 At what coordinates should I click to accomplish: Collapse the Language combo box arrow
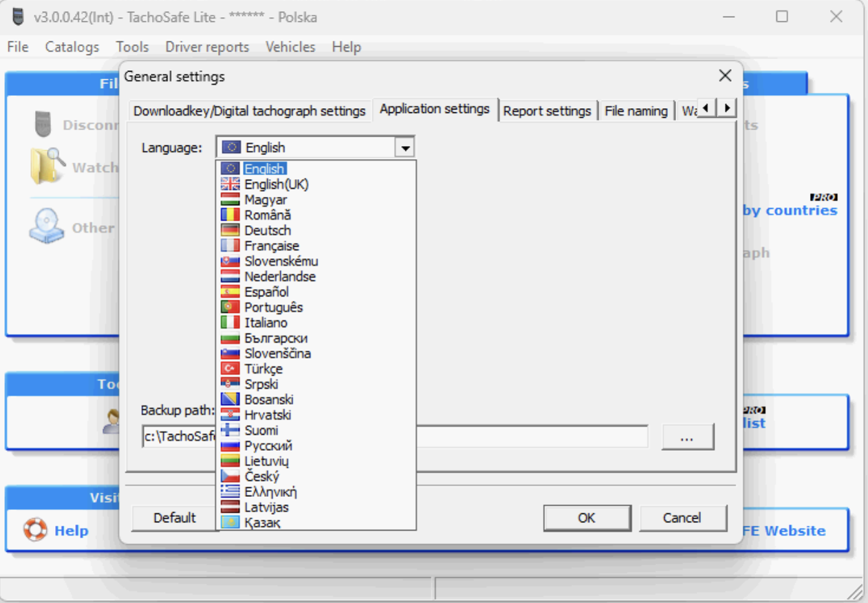[x=405, y=147]
